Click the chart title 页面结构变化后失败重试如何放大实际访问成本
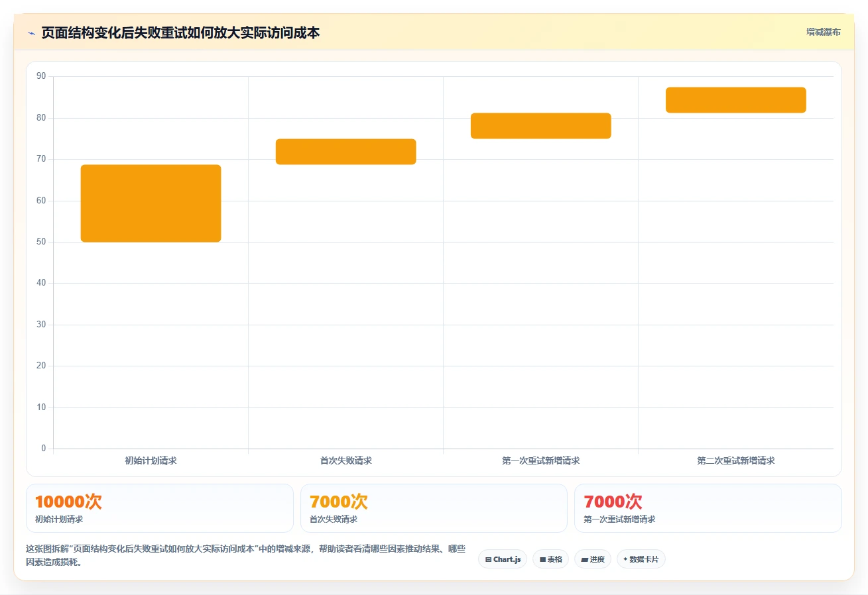Screen dimensions: 868x595 180,32
